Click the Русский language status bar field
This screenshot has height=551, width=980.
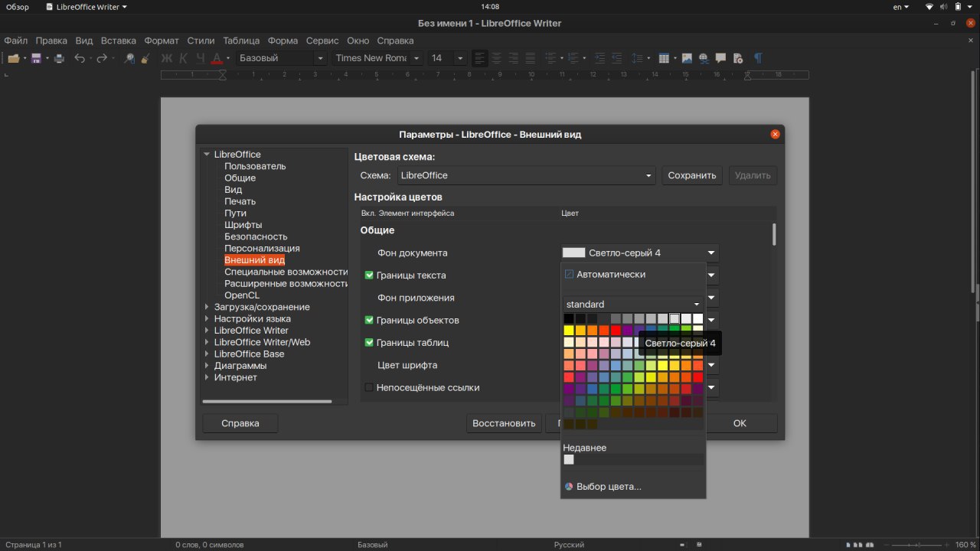(x=570, y=545)
